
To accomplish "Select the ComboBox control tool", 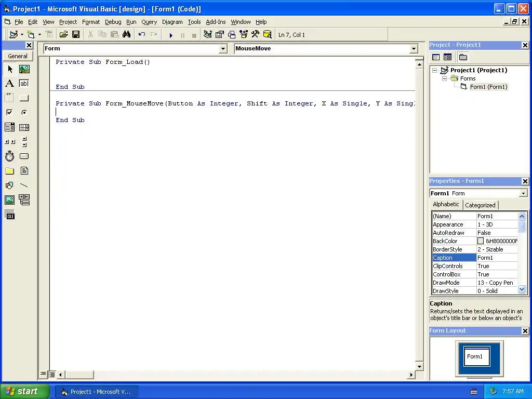I will [10, 127].
